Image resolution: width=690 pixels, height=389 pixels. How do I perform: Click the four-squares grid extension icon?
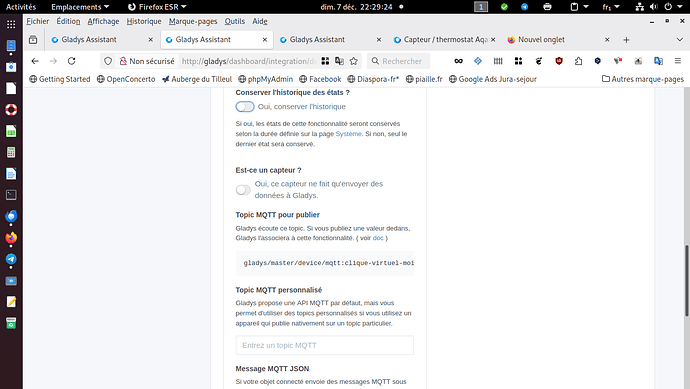coord(518,61)
